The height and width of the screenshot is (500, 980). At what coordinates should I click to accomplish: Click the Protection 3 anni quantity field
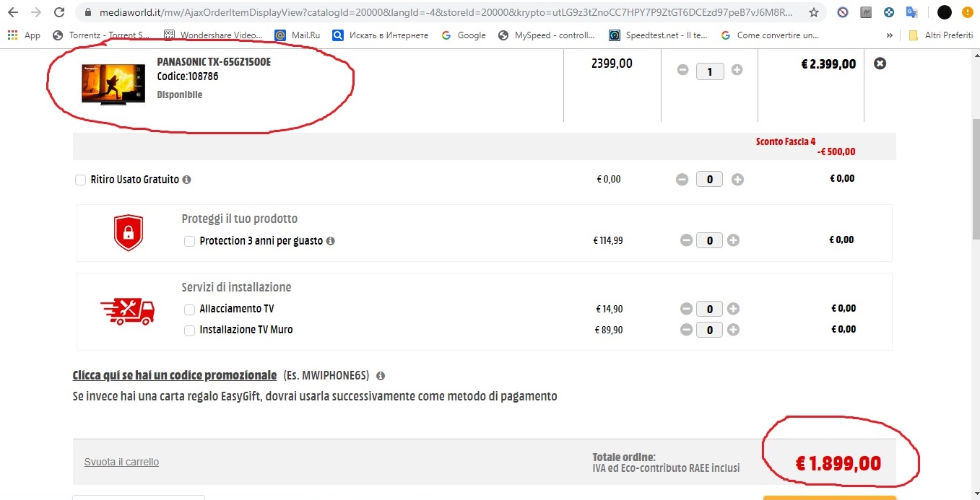click(710, 241)
